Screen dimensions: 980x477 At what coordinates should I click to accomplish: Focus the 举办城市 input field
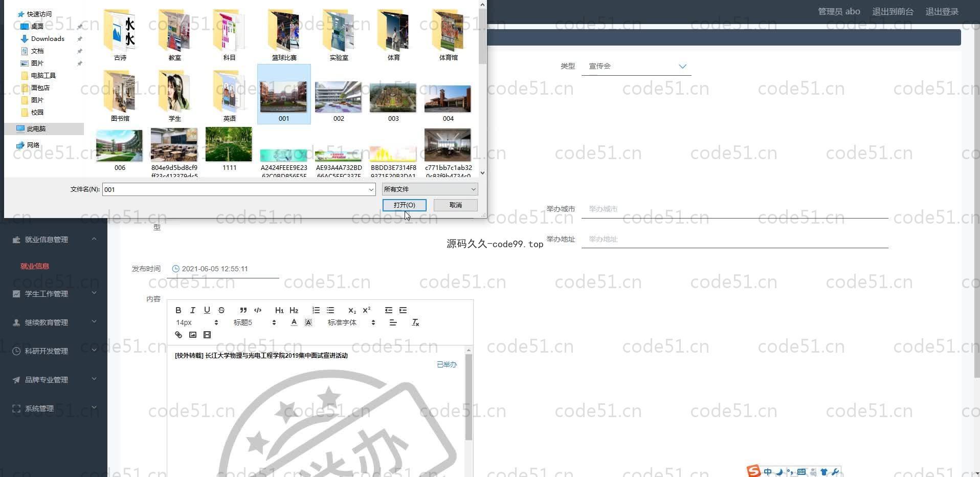tap(734, 209)
